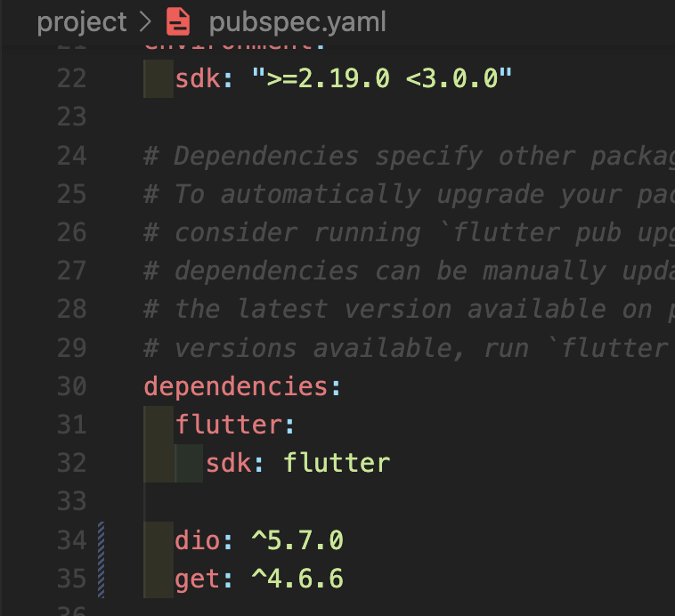
Task: Click line number 22 in the gutter
Action: (71, 78)
